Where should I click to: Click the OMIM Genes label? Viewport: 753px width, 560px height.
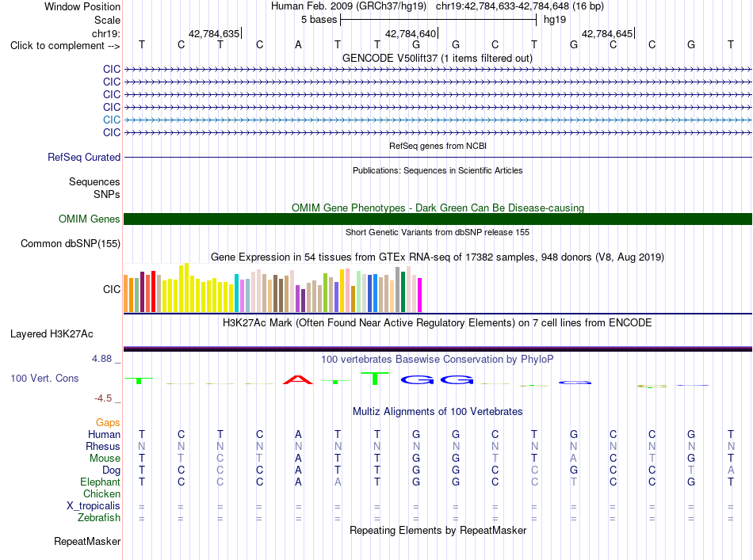point(89,219)
